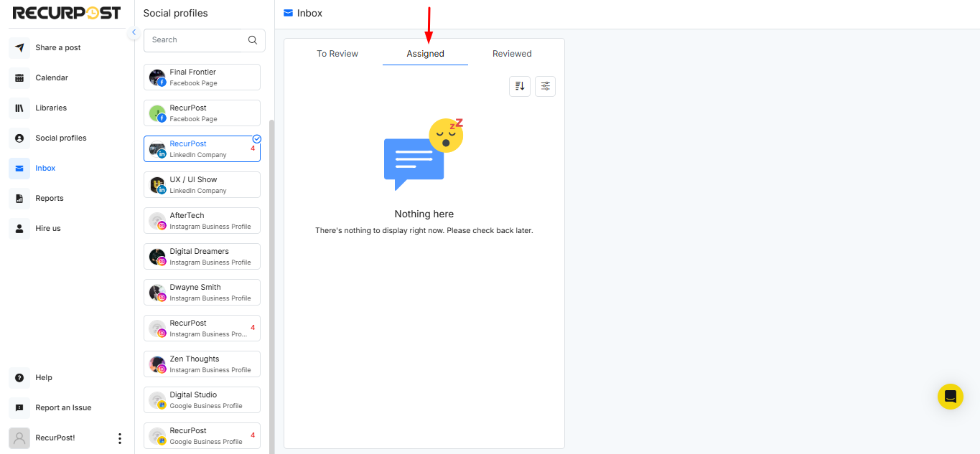Image resolution: width=980 pixels, height=454 pixels.
Task: Open Social profiles from the sidebar menu
Action: coord(61,138)
